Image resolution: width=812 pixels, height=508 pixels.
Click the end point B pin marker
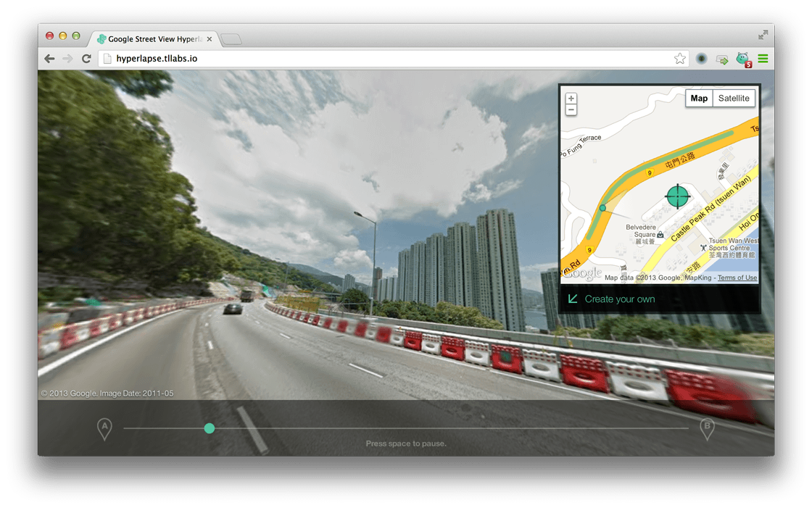click(x=707, y=429)
